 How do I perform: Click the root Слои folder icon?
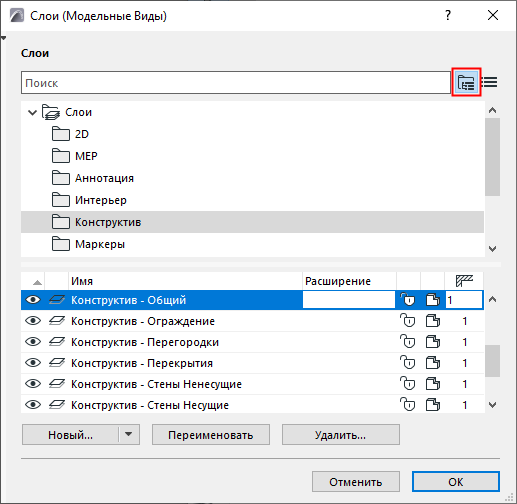[51, 112]
